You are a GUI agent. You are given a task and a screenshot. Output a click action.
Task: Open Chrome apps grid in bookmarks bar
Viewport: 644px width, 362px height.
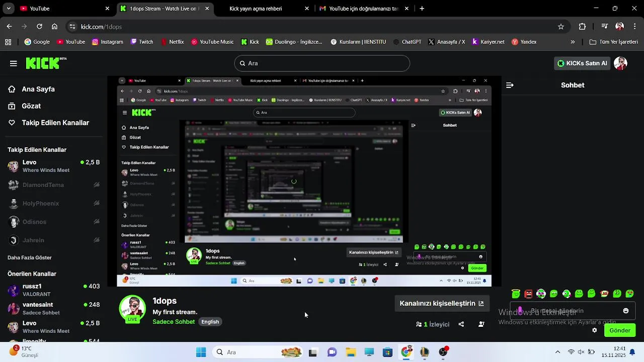pyautogui.click(x=8, y=42)
